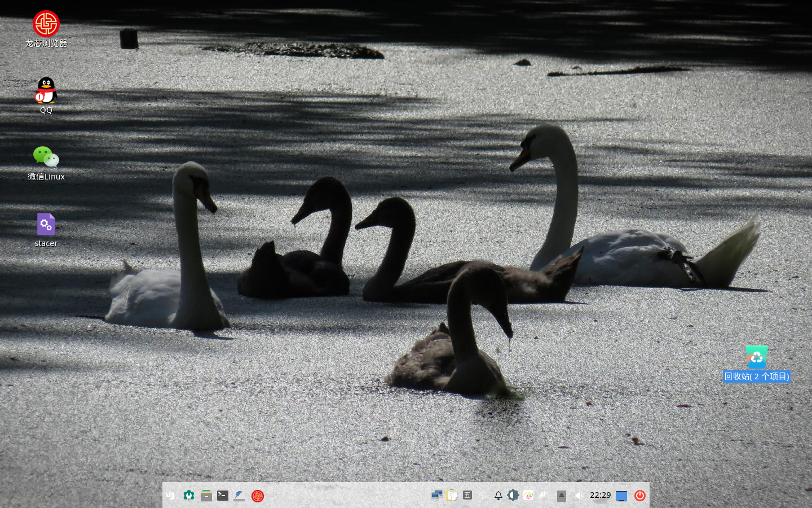Switch the 五 input method indicator
The image size is (812, 508).
tap(467, 495)
